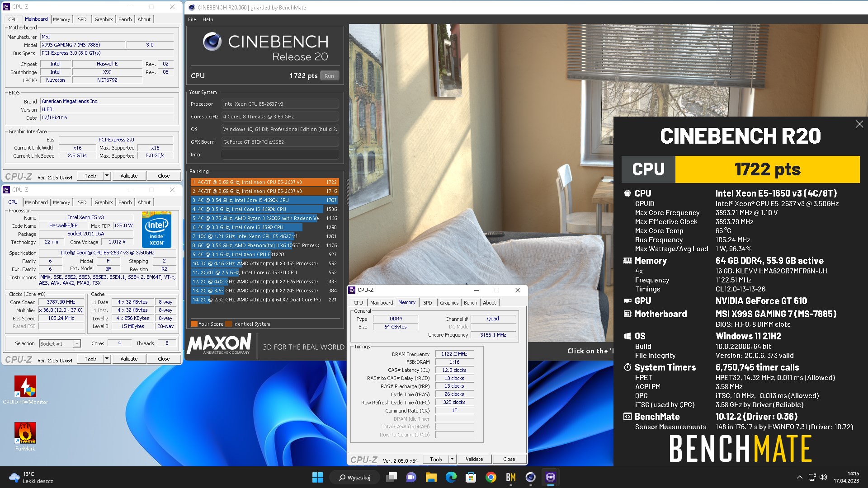Select the Mainboard tab in CPU-Z CPU window
Image resolution: width=868 pixels, height=488 pixels.
36,202
